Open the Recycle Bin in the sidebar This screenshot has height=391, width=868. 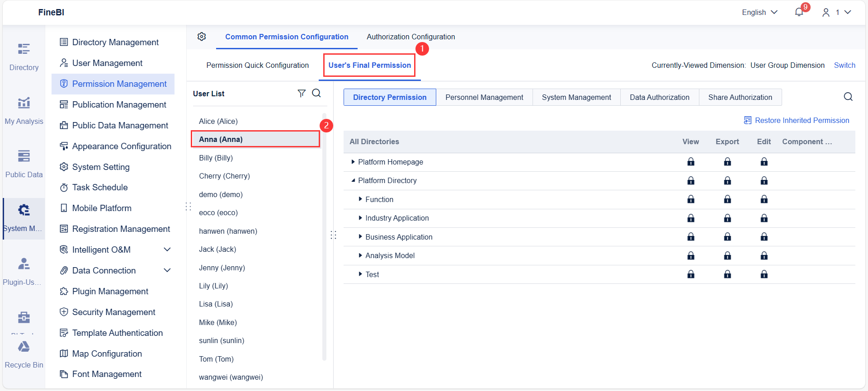point(24,354)
